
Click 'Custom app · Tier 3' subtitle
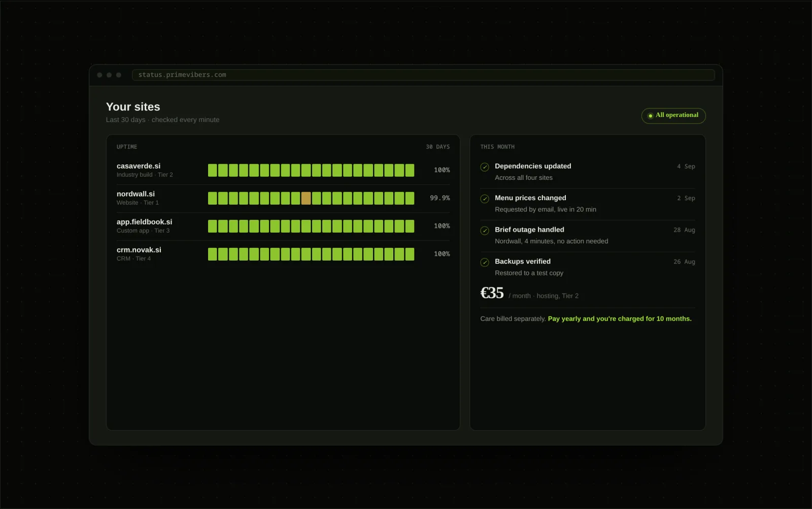pos(143,231)
